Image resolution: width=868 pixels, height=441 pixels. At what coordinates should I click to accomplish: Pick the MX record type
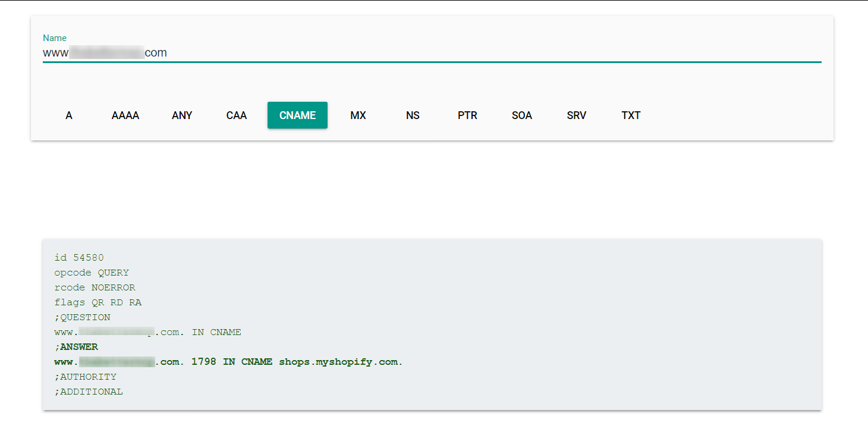[358, 115]
